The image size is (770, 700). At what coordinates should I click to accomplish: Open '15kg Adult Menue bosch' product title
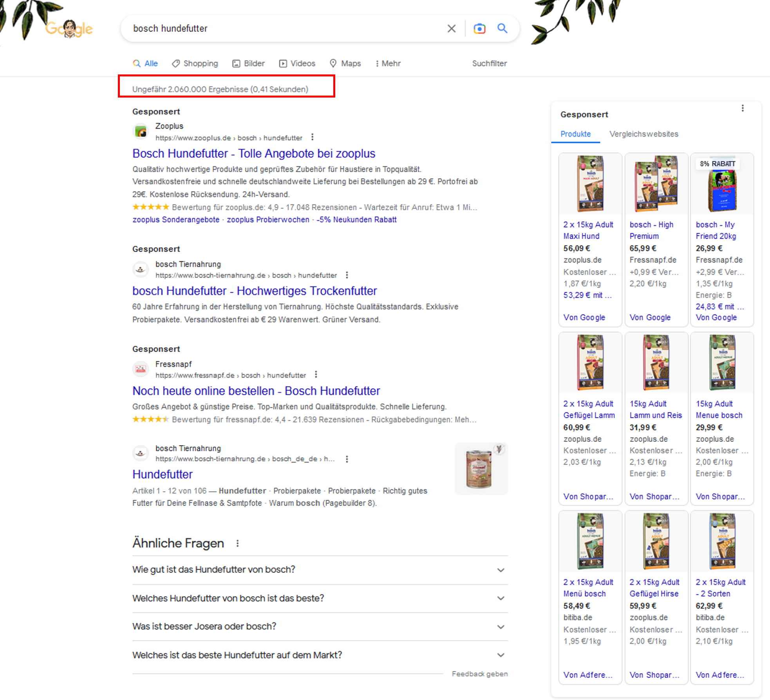(x=719, y=409)
